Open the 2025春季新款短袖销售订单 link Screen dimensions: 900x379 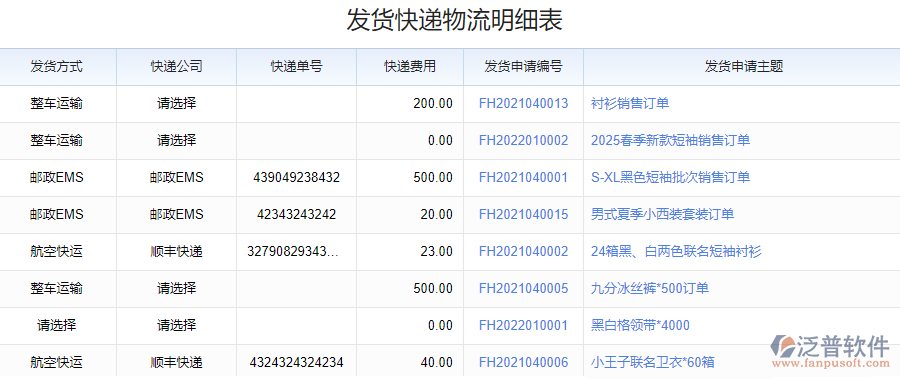coord(670,140)
